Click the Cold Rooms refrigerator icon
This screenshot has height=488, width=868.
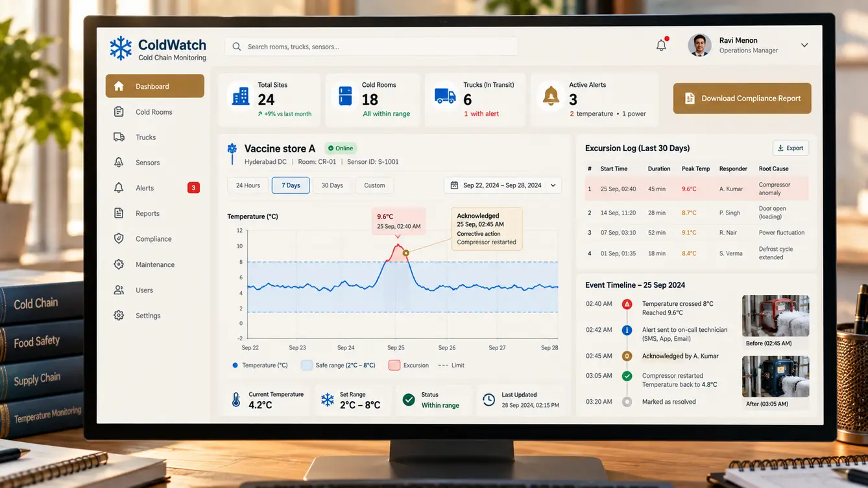coord(345,97)
